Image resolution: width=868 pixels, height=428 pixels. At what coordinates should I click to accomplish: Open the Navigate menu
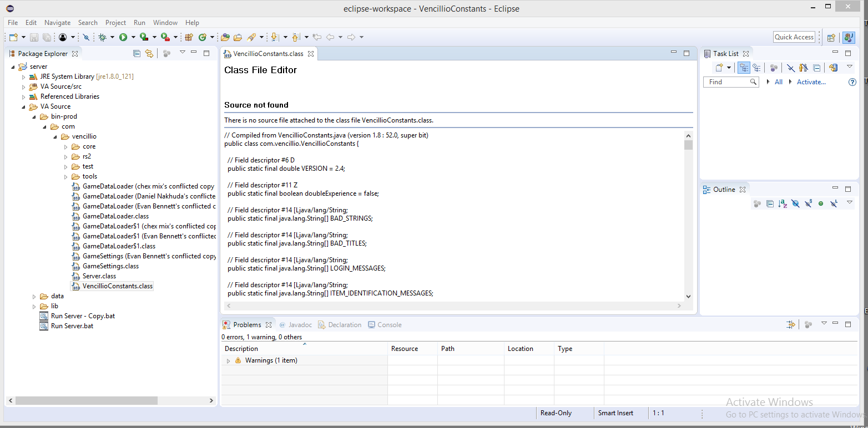(58, 23)
